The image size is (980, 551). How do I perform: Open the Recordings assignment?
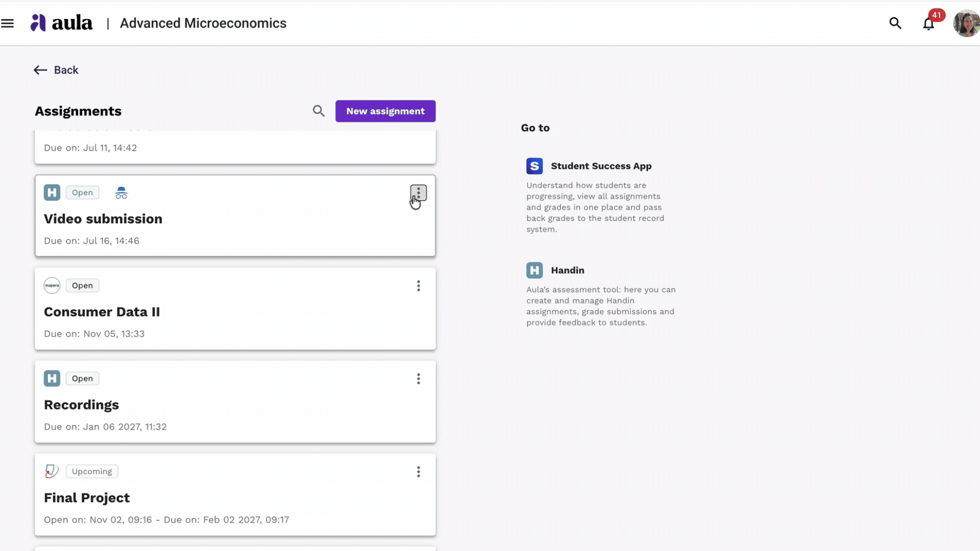[x=82, y=405]
